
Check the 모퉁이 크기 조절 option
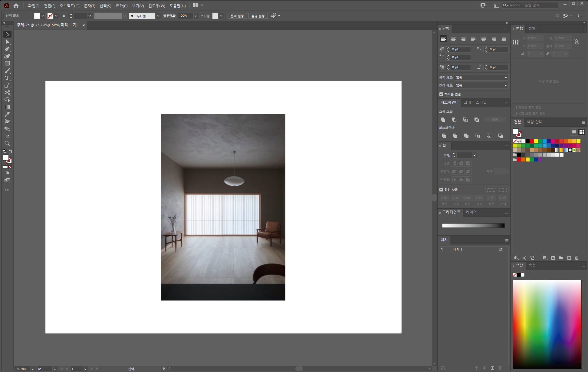coord(515,108)
